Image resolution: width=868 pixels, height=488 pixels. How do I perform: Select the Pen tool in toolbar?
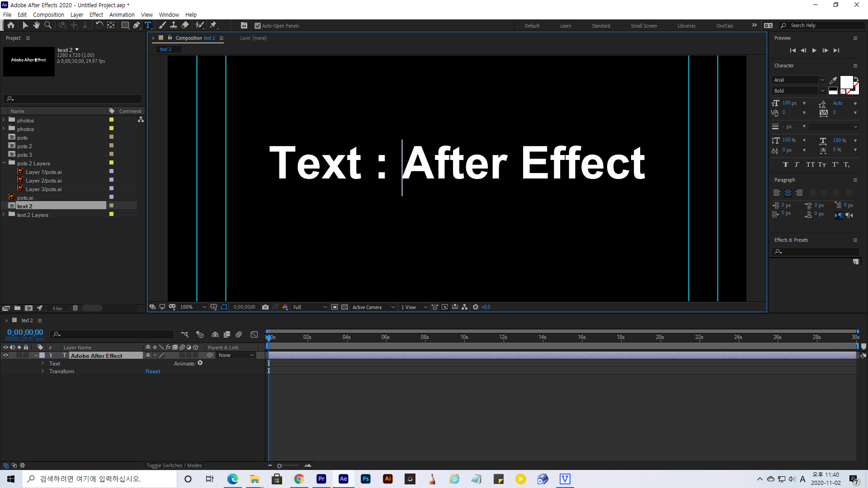point(136,25)
